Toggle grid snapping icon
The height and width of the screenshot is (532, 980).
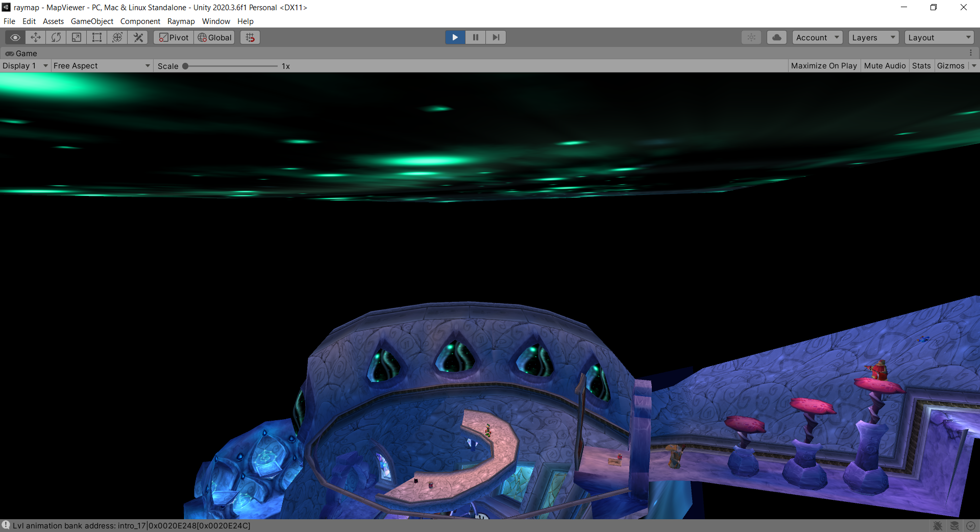[x=250, y=37]
